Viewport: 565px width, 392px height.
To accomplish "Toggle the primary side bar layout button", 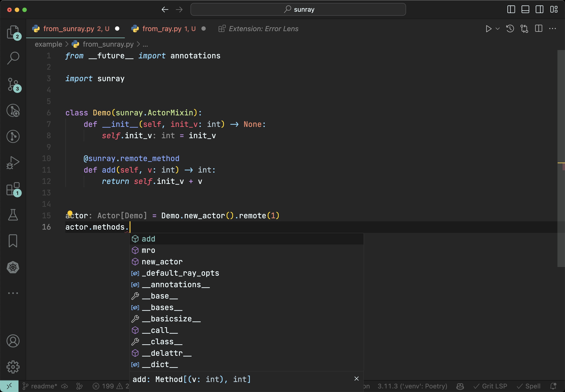I will (511, 10).
